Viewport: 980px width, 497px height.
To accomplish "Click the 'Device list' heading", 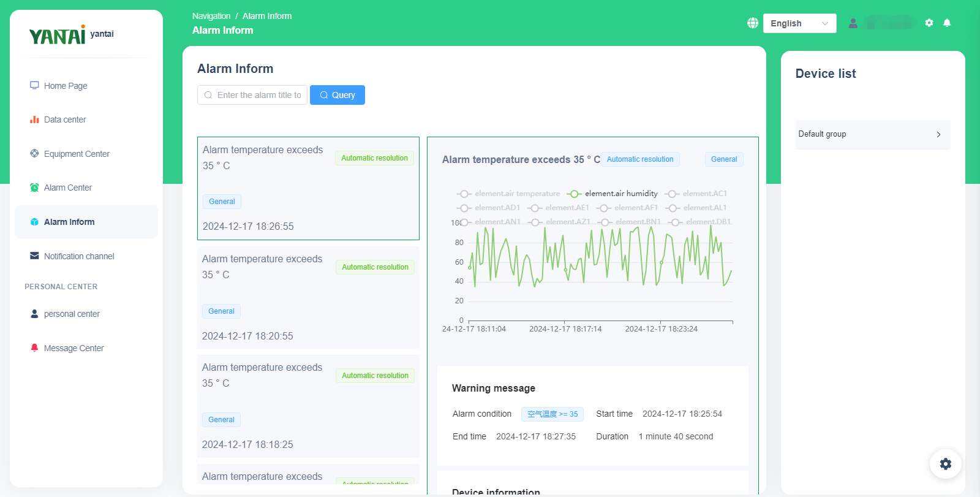I will pyautogui.click(x=826, y=74).
